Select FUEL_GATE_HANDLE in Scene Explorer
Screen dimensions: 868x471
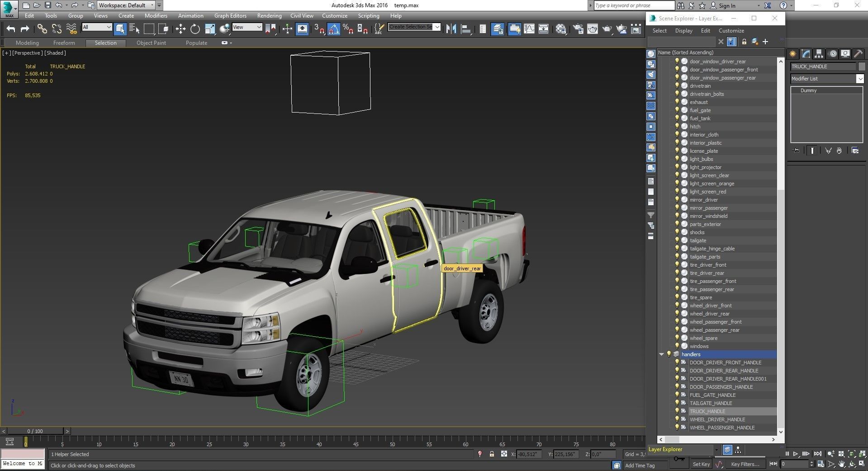coord(712,395)
